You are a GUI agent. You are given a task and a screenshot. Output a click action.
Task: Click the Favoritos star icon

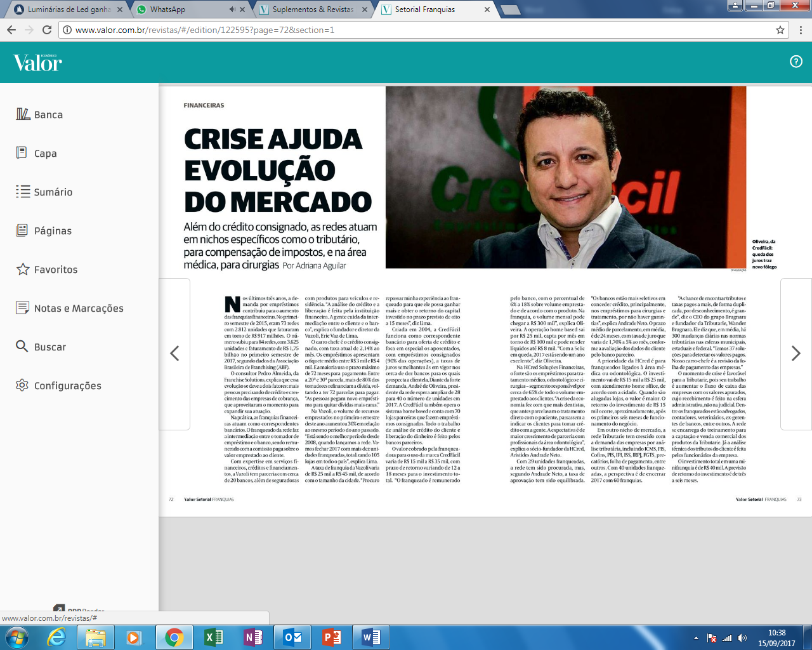point(23,269)
